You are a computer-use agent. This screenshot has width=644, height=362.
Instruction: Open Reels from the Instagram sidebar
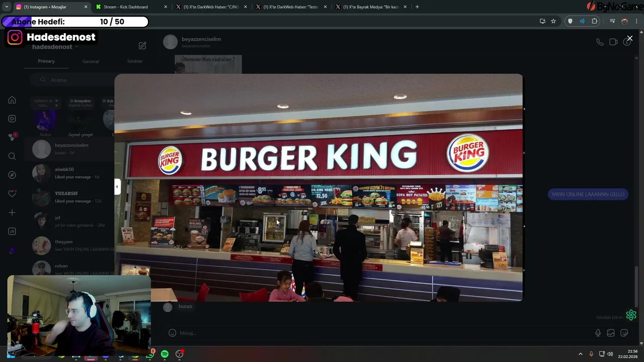point(12,119)
